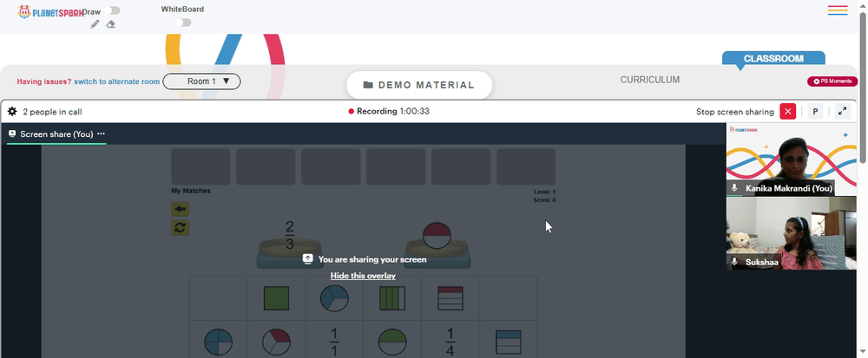Click Sukshaa microphone icon
This screenshot has height=358, width=868.
pos(734,262)
